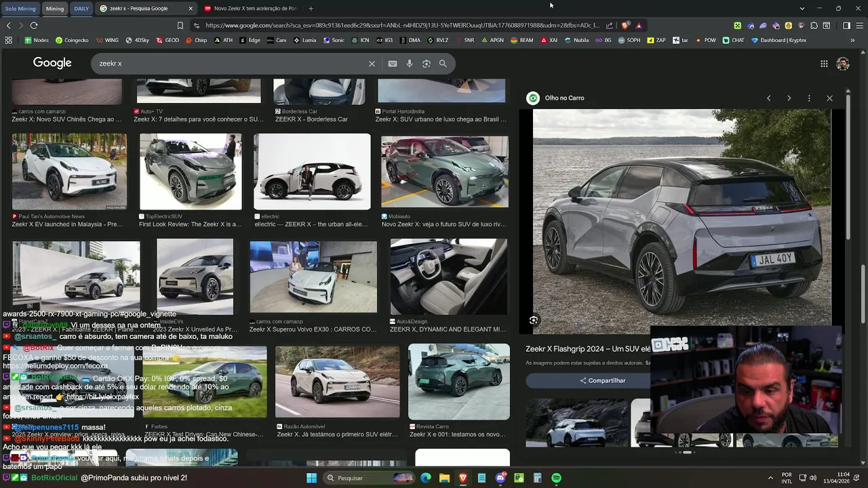Open the extensions puzzle icon
This screenshot has height=488, width=868.
814,26
